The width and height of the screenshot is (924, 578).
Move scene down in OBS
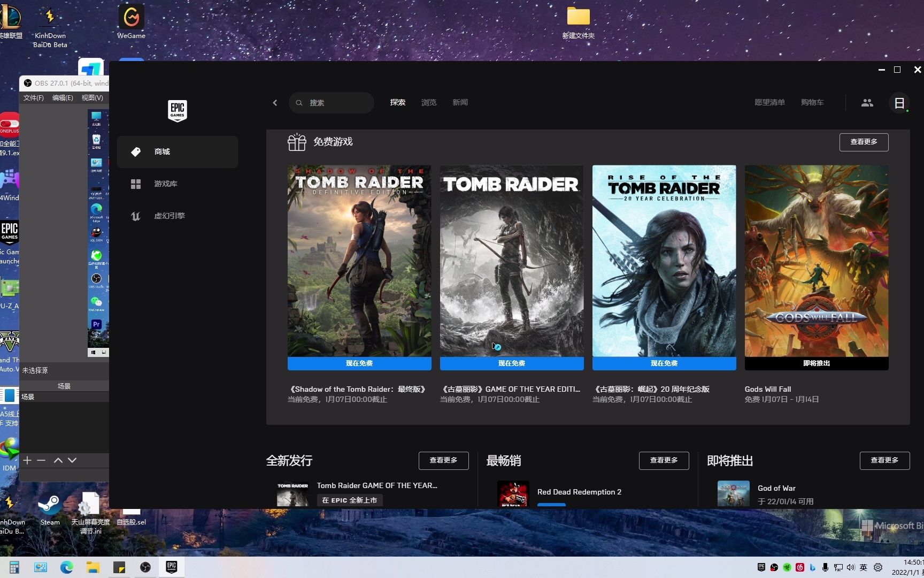click(72, 460)
